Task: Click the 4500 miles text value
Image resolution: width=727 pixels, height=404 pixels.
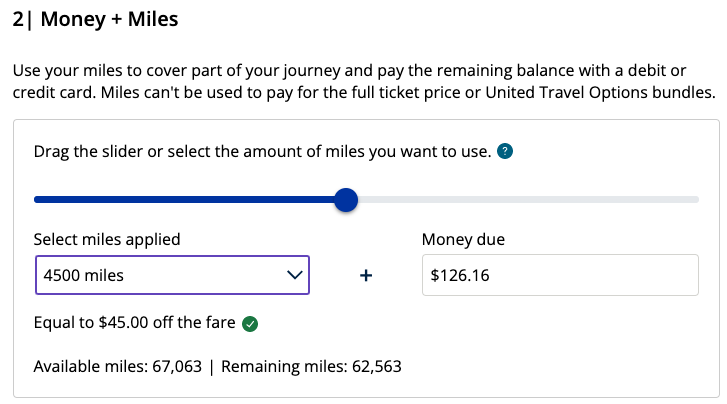Action: (x=84, y=274)
